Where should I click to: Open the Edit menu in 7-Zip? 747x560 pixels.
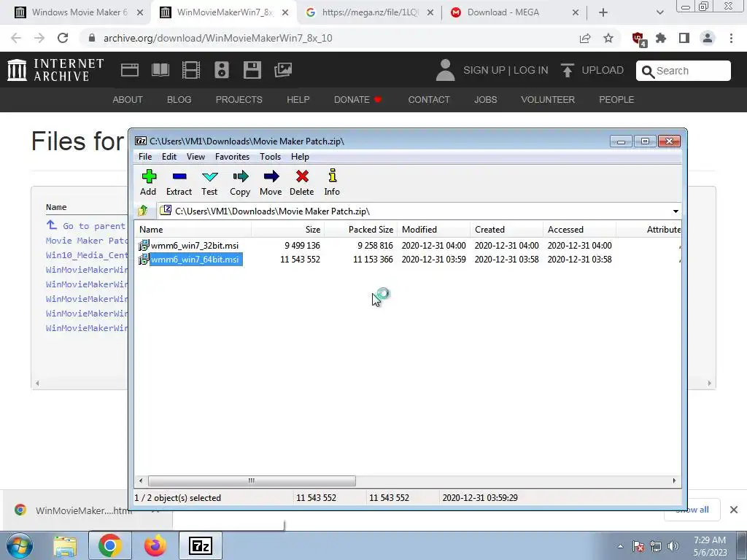coord(169,157)
